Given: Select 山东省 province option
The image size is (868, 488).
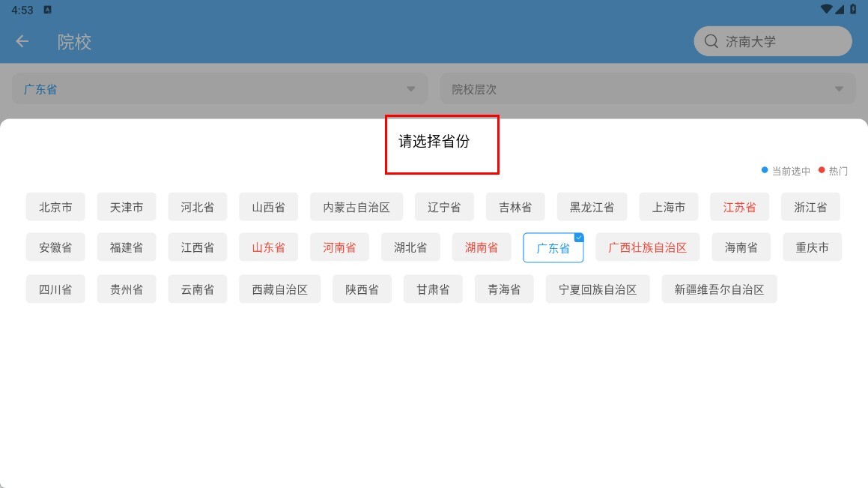Looking at the screenshot, I should click(268, 247).
